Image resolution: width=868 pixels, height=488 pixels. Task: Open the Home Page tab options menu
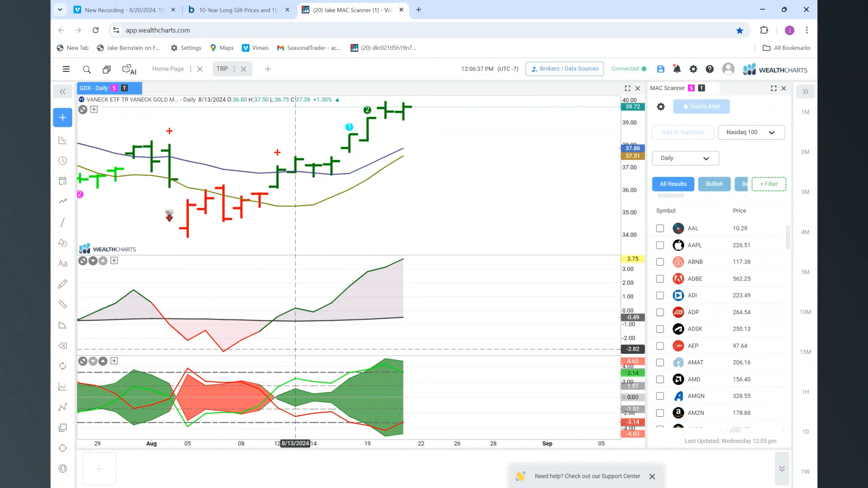point(190,69)
